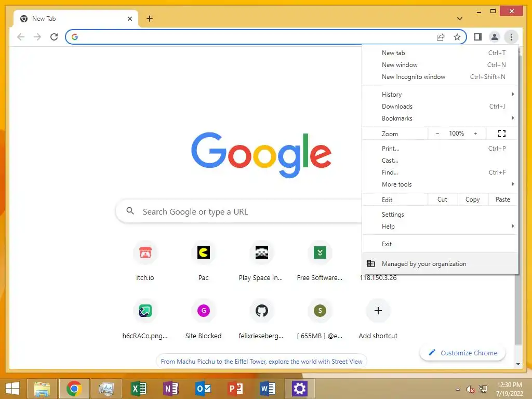Open PowerPoint from taskbar
This screenshot has height=399, width=532.
[235, 389]
